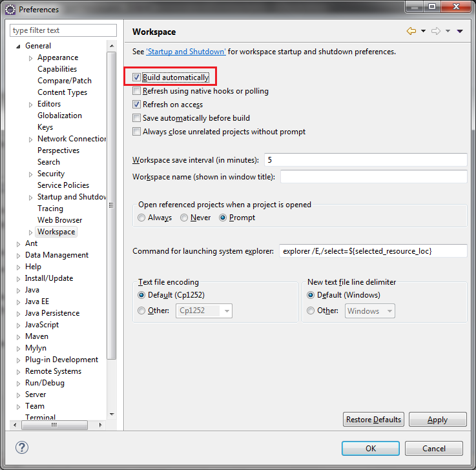Click the Workspace name text field

373,177
